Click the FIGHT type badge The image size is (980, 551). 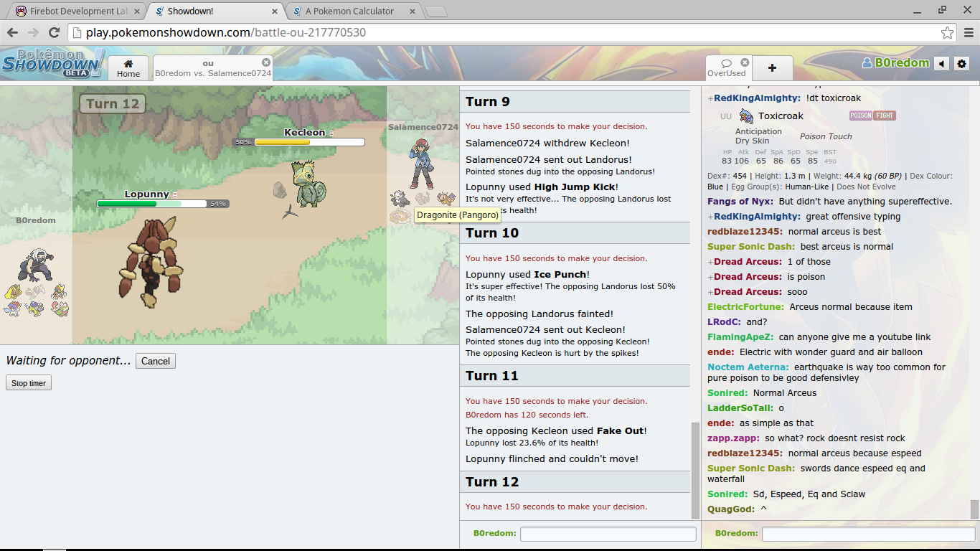coord(884,116)
